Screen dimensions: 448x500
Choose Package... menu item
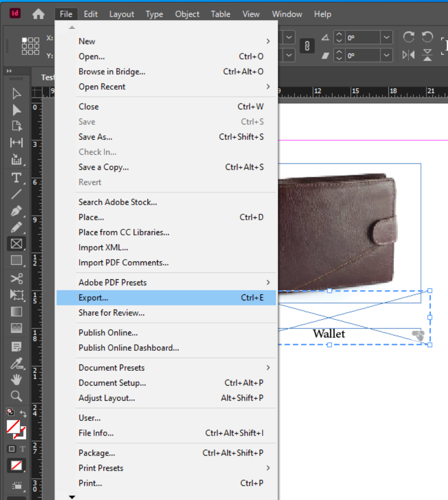(166, 453)
